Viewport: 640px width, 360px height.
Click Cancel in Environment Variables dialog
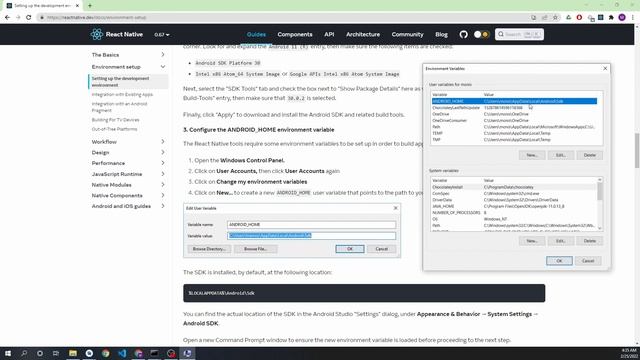588,261
